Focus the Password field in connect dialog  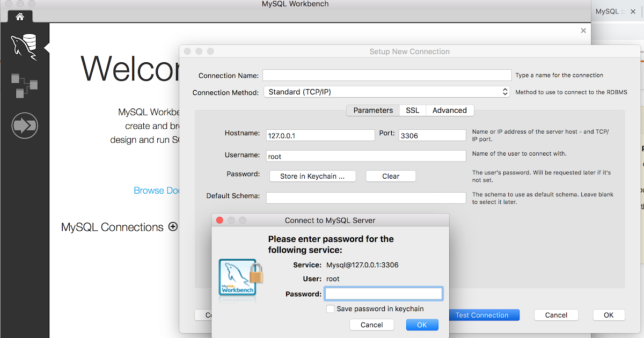coord(384,293)
